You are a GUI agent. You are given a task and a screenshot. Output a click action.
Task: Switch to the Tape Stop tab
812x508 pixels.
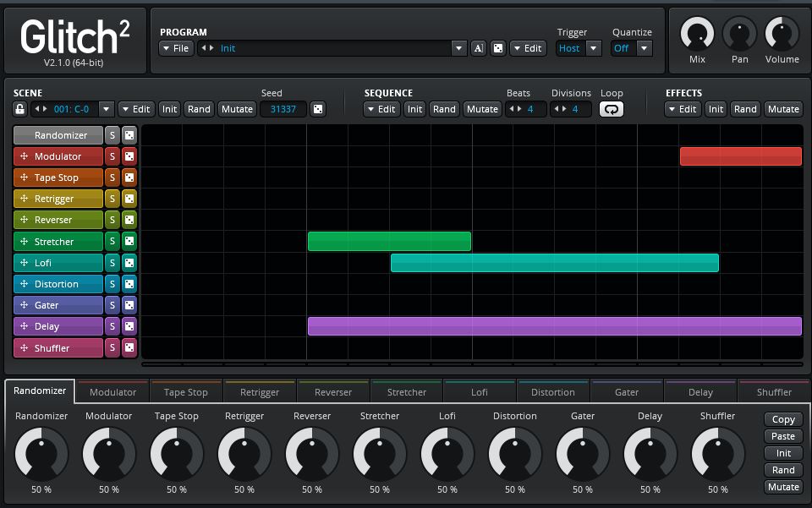click(186, 391)
